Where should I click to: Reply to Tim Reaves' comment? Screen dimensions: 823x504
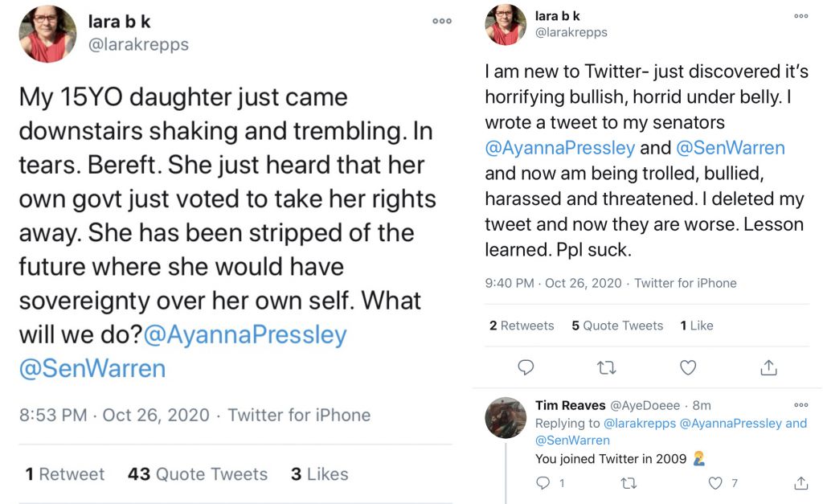[543, 483]
